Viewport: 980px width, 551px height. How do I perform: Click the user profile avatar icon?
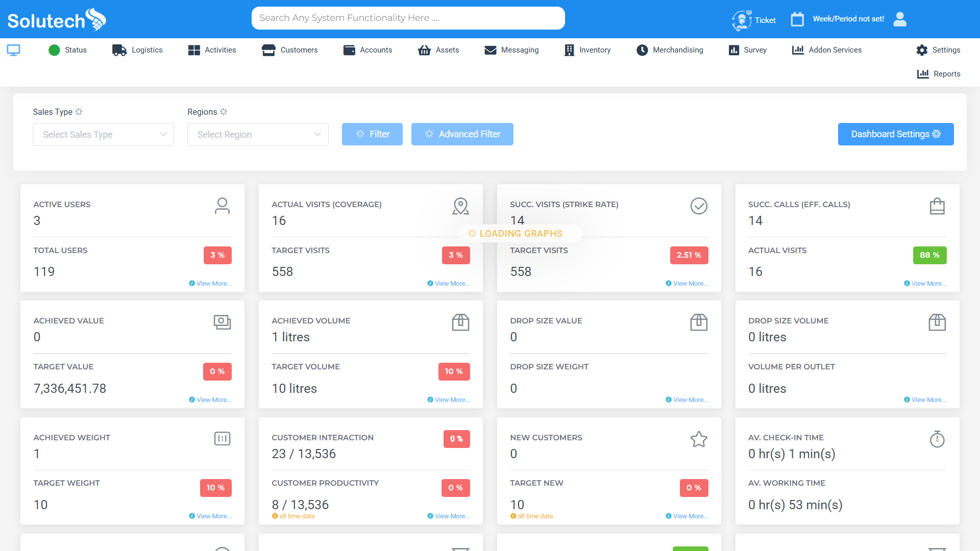[900, 19]
